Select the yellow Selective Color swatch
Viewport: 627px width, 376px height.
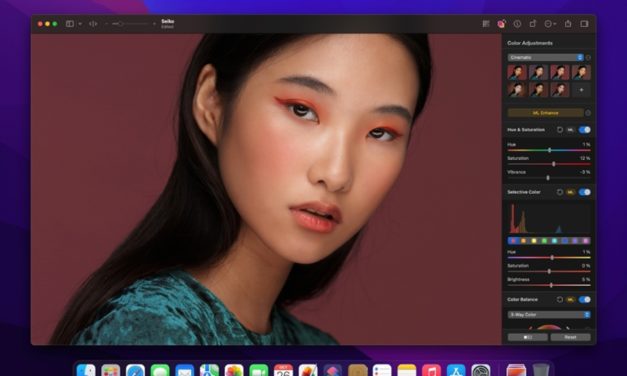click(533, 241)
